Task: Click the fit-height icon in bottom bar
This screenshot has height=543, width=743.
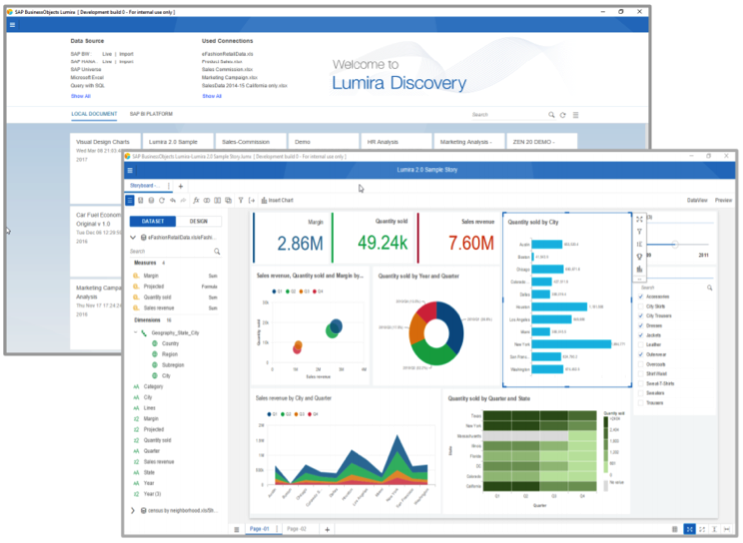Action: [x=714, y=529]
